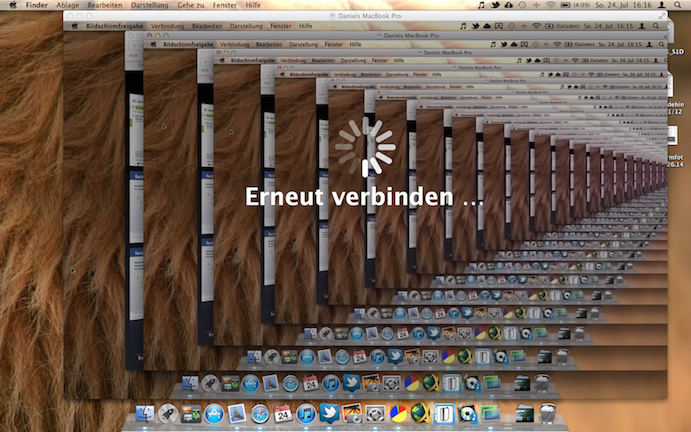691x432 pixels.
Task: Open Finder from the bottom dock
Action: tap(145, 414)
